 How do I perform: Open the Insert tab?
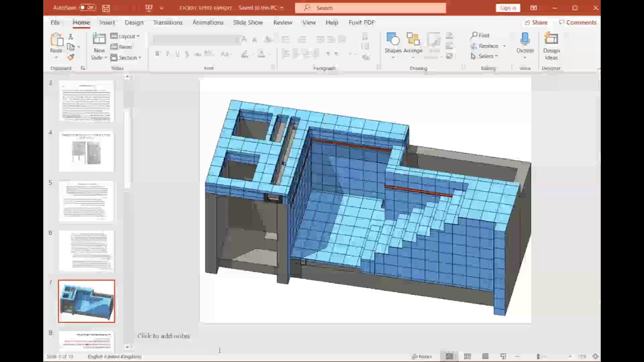107,23
